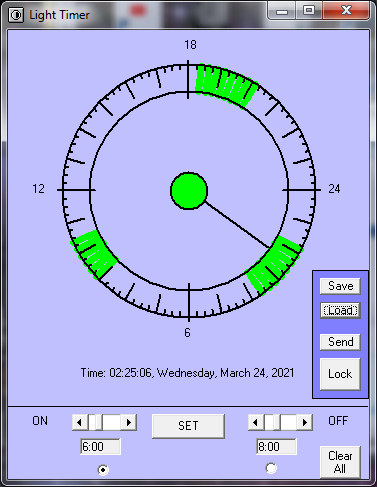This screenshot has width=377, height=487.
Task: Click the Lock button
Action: point(340,374)
